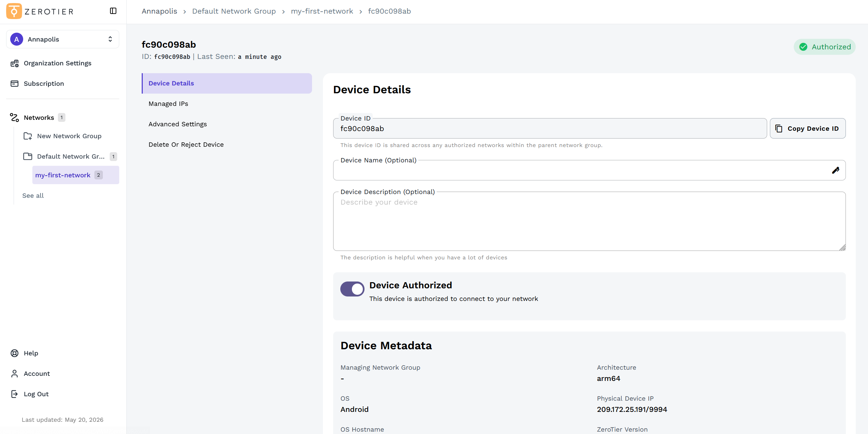868x434 pixels.
Task: Click the Organization Settings building icon
Action: click(x=15, y=63)
